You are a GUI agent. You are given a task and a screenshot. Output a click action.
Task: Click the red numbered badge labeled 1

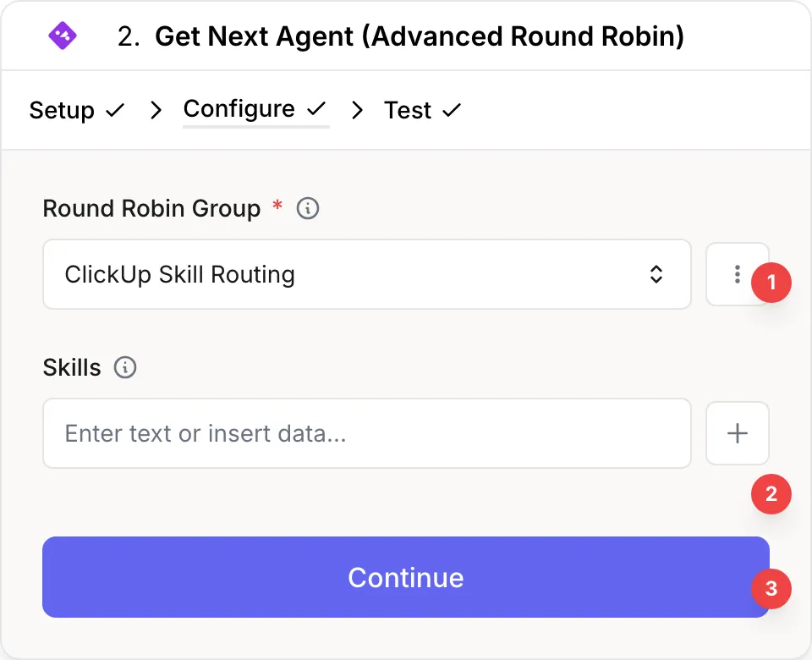click(x=771, y=283)
